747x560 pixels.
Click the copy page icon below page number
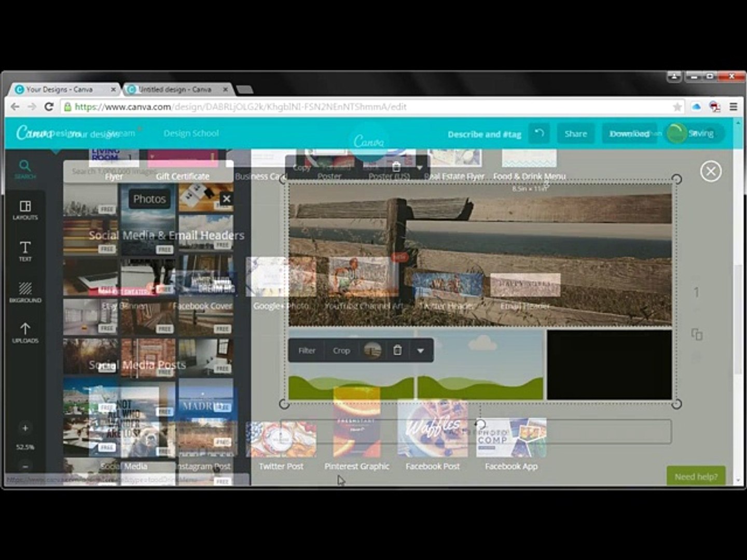(697, 334)
